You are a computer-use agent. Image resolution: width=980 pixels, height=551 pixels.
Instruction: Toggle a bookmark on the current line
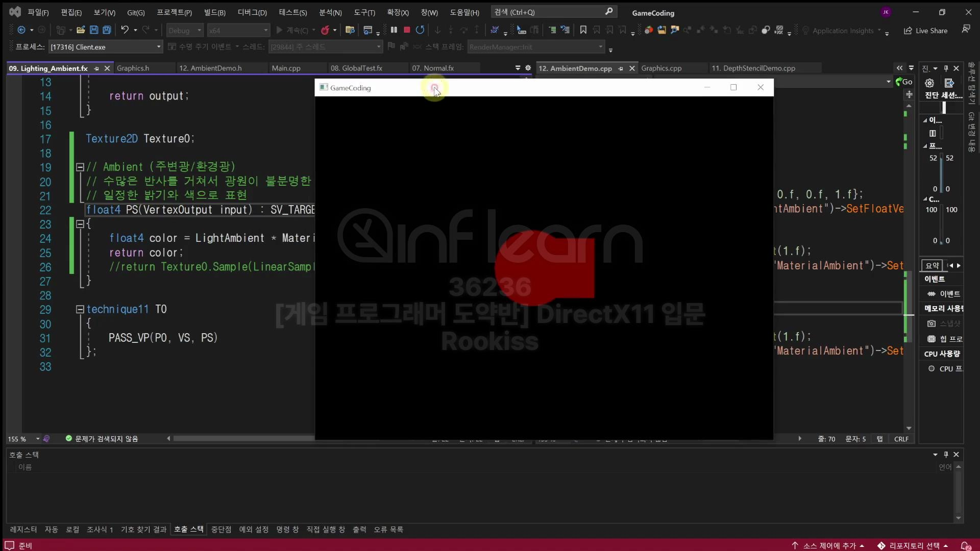click(583, 30)
